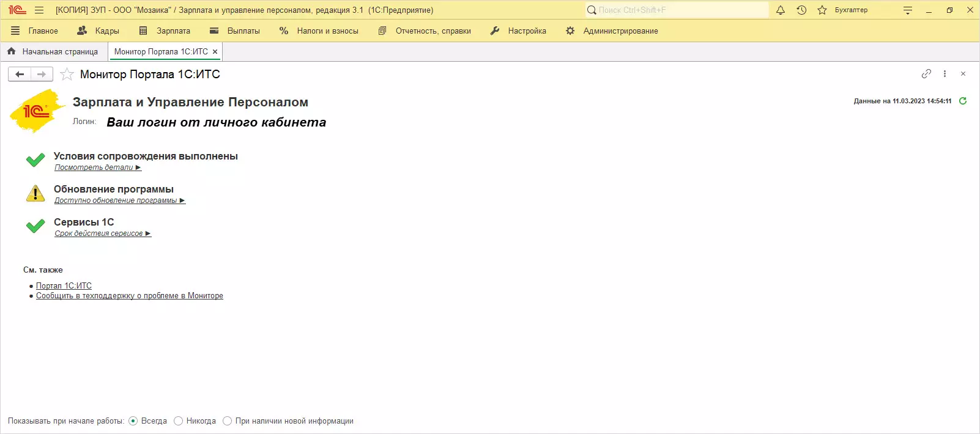Close the Монитор Портала 1С:ИТС tab
980x434 pixels.
(x=215, y=52)
